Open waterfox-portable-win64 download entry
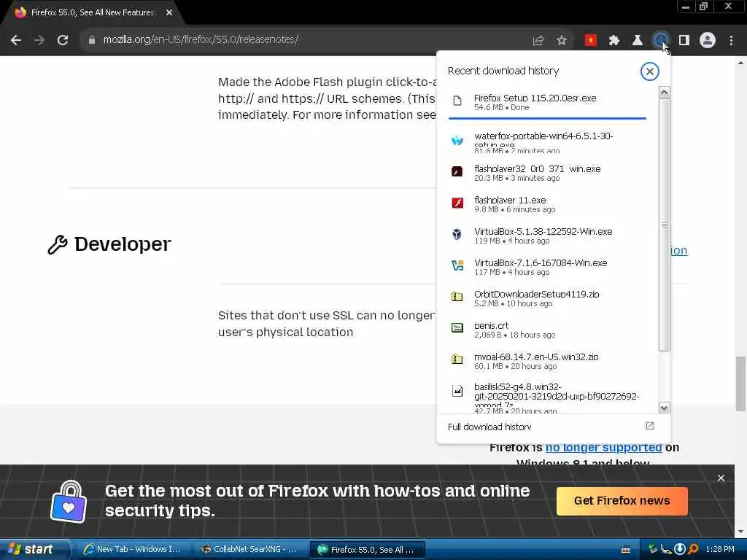The image size is (747, 560). [547, 141]
